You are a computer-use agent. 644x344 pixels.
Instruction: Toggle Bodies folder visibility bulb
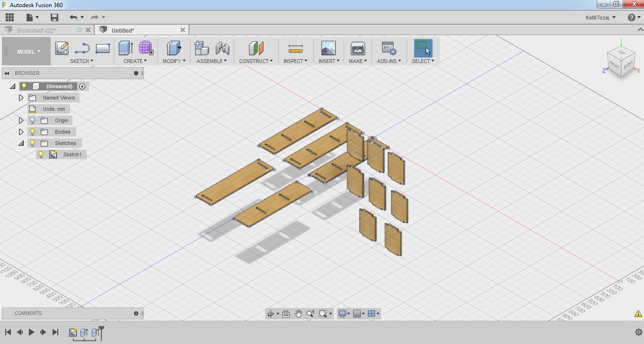click(32, 132)
